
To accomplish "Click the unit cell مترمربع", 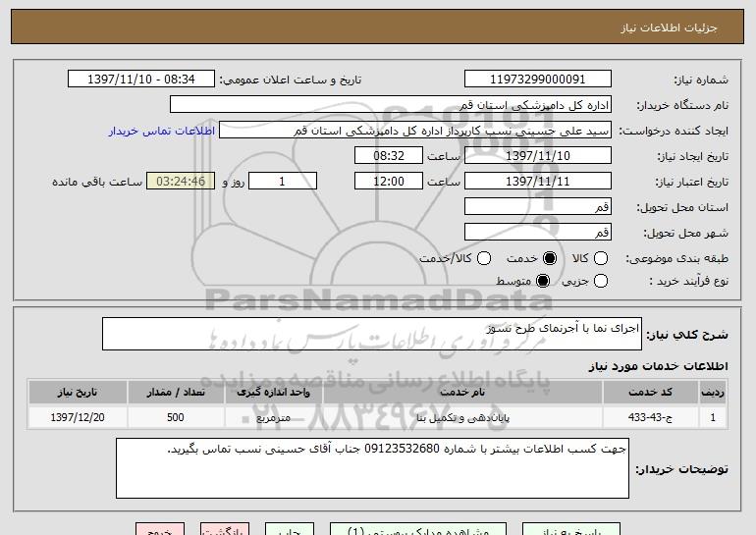I will 273,417.
